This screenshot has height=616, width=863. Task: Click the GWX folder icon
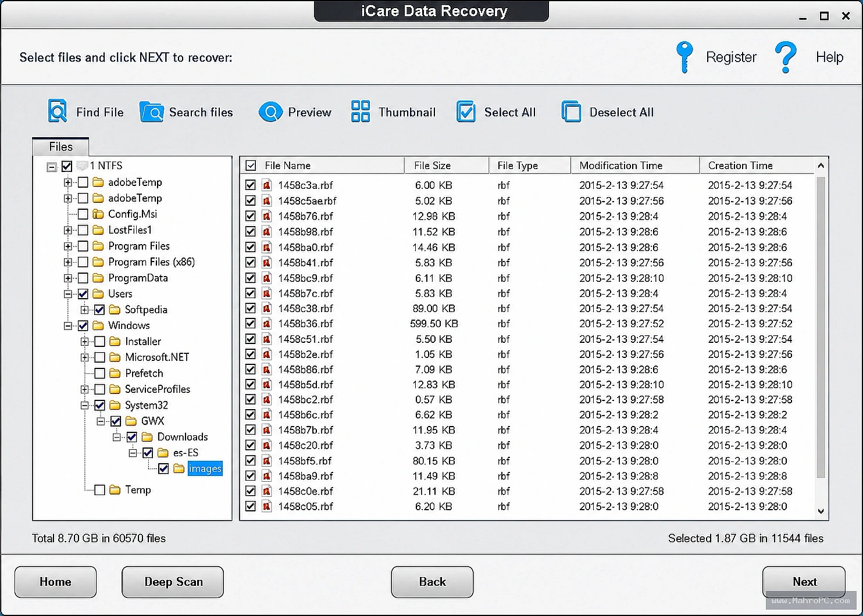click(131, 421)
